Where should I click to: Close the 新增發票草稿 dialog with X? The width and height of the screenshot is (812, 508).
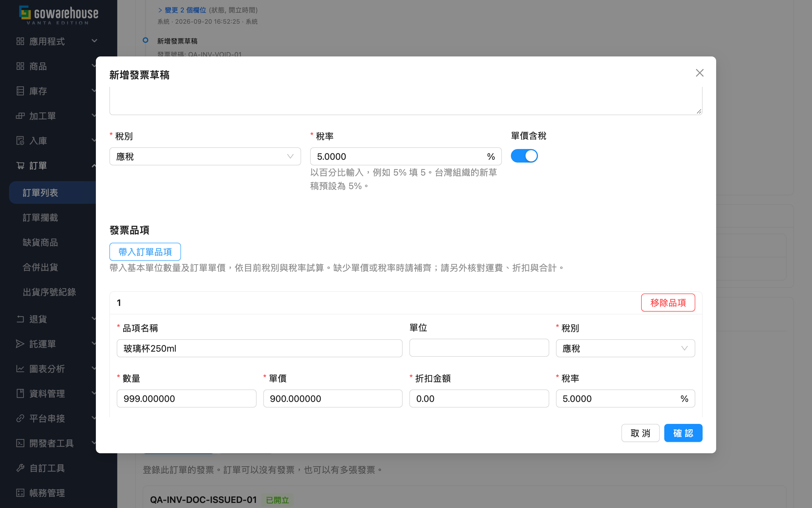(x=700, y=73)
